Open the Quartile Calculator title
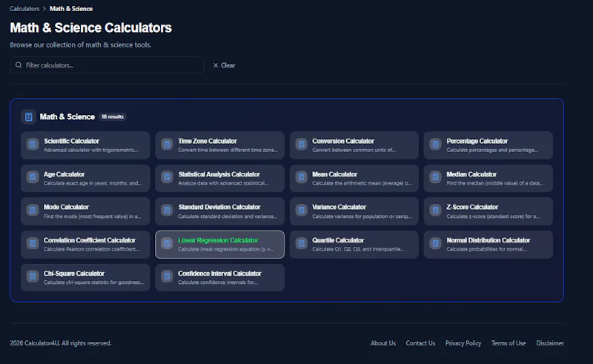 point(338,240)
